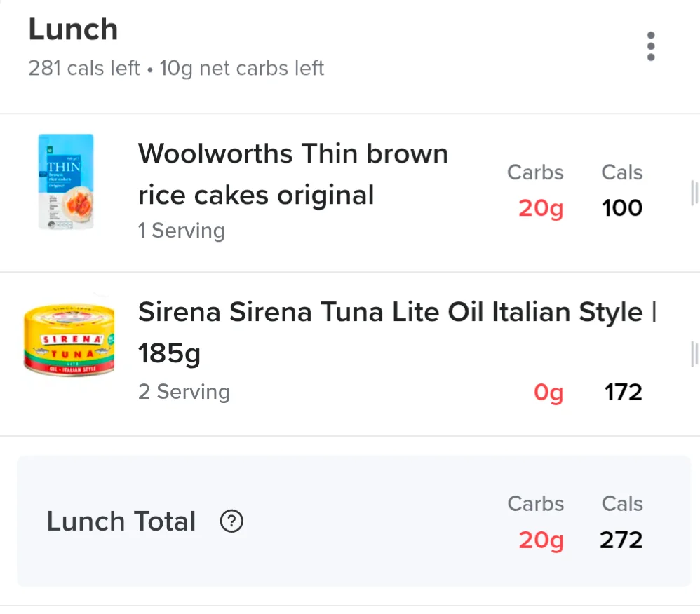
Task: Select Sirena Tuna Lite Oil Italian Style entry
Action: [397, 332]
